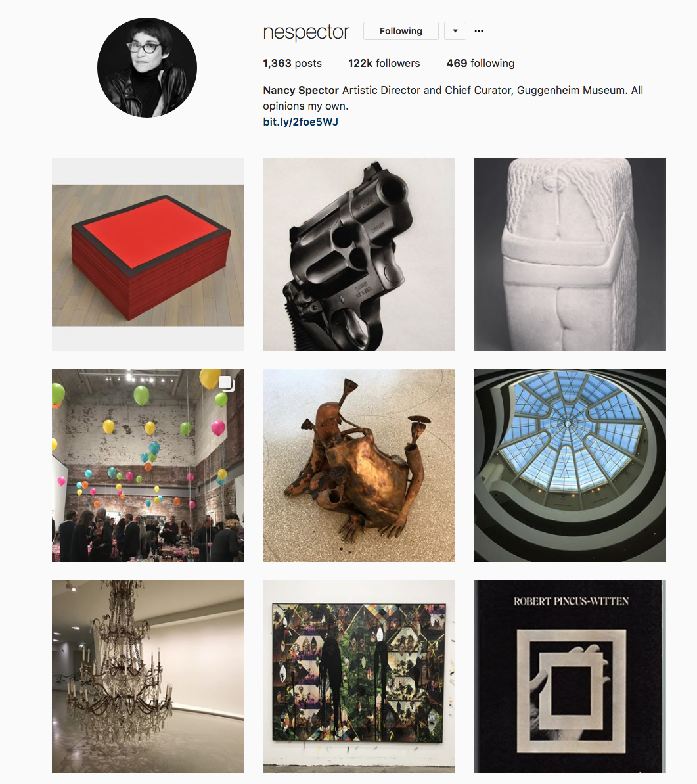Open the fallen chandelier post

point(148,676)
